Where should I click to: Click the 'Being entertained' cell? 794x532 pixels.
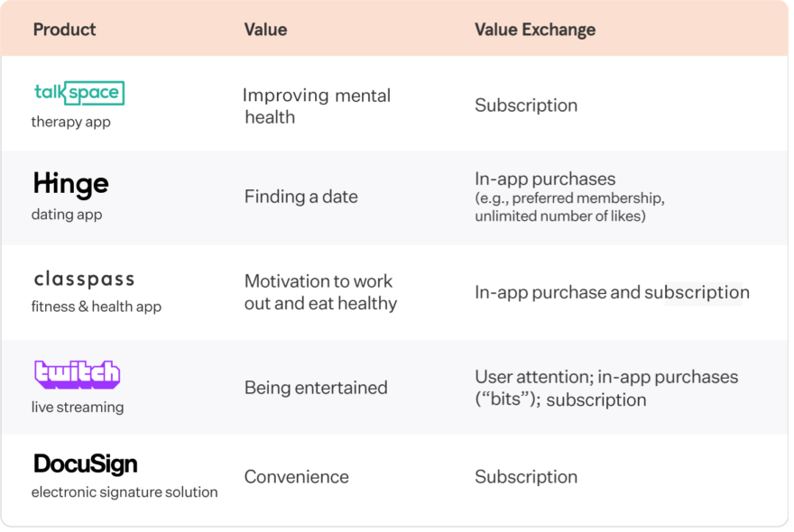(316, 388)
